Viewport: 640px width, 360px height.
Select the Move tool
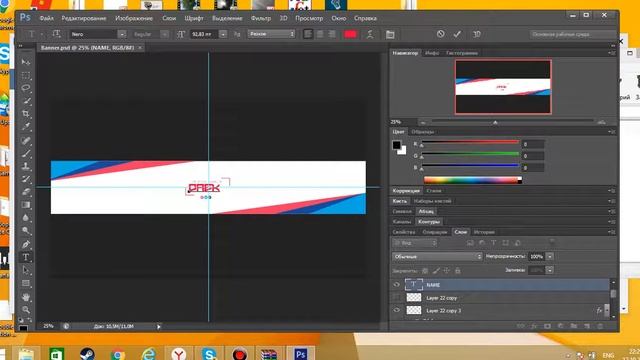coord(26,62)
